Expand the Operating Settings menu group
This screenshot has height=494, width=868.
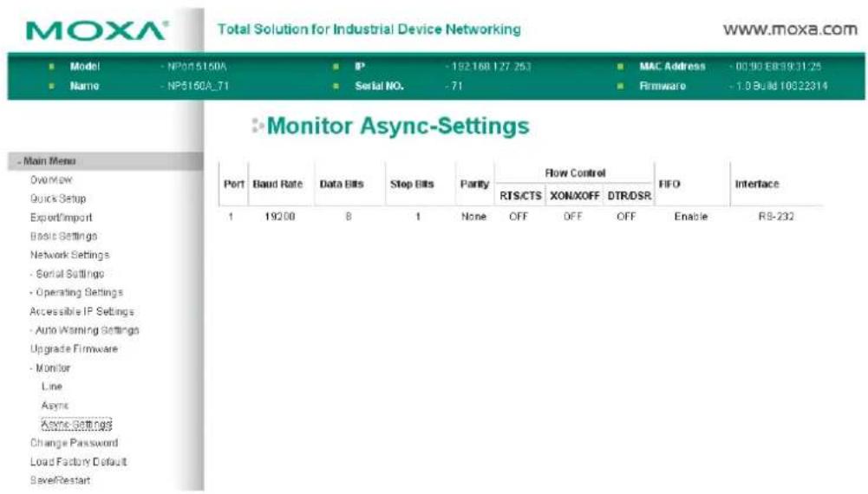77,292
